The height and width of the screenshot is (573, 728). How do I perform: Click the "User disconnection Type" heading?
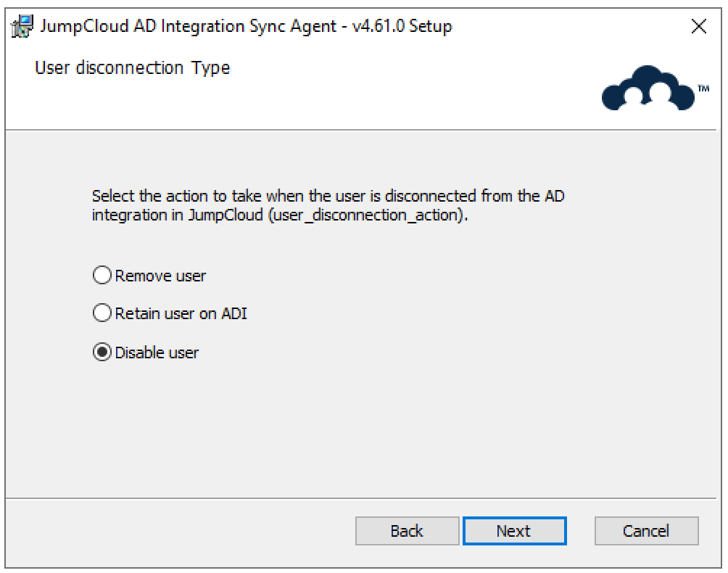pos(132,68)
